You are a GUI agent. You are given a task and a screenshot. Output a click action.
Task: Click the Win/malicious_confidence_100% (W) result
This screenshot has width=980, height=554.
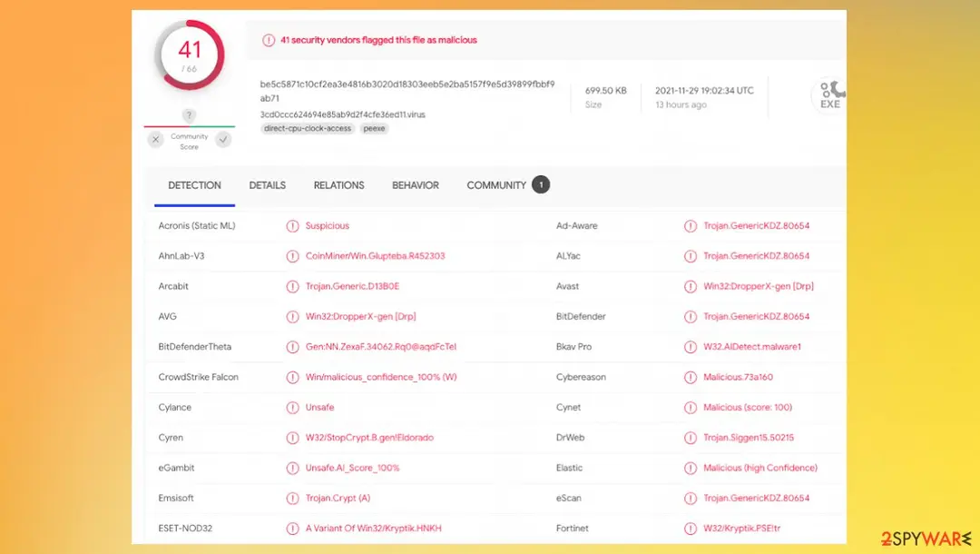pyautogui.click(x=381, y=377)
